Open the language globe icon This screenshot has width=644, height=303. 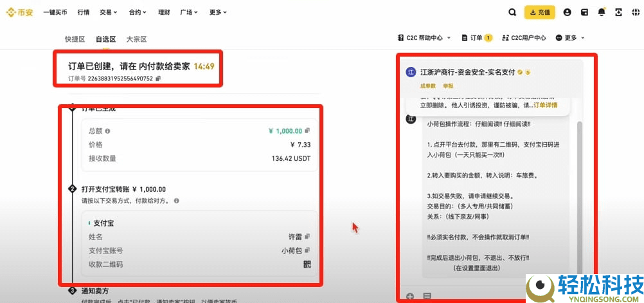point(636,12)
